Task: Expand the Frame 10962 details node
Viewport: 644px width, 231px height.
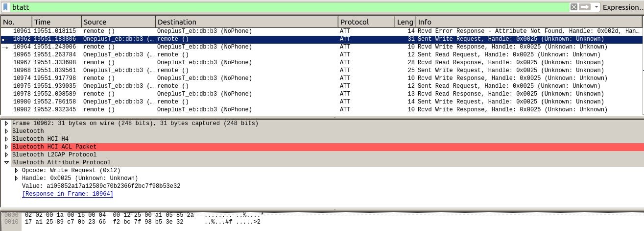Action: tap(6, 124)
